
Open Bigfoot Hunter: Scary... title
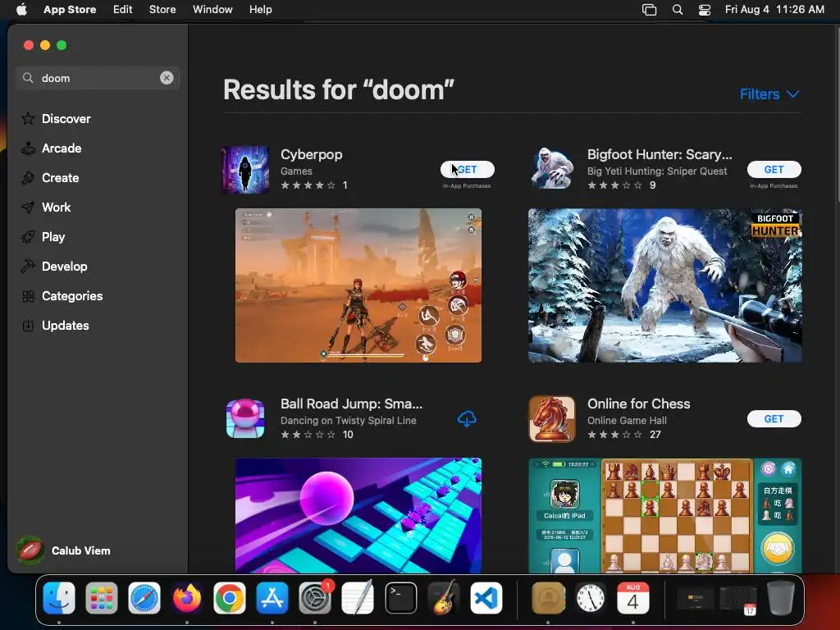coord(660,154)
